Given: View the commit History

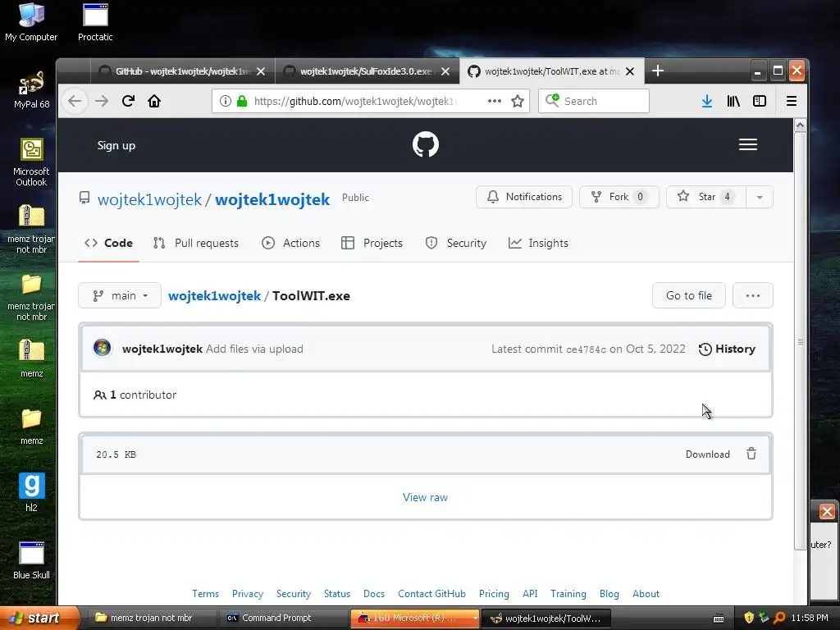Looking at the screenshot, I should 727,349.
